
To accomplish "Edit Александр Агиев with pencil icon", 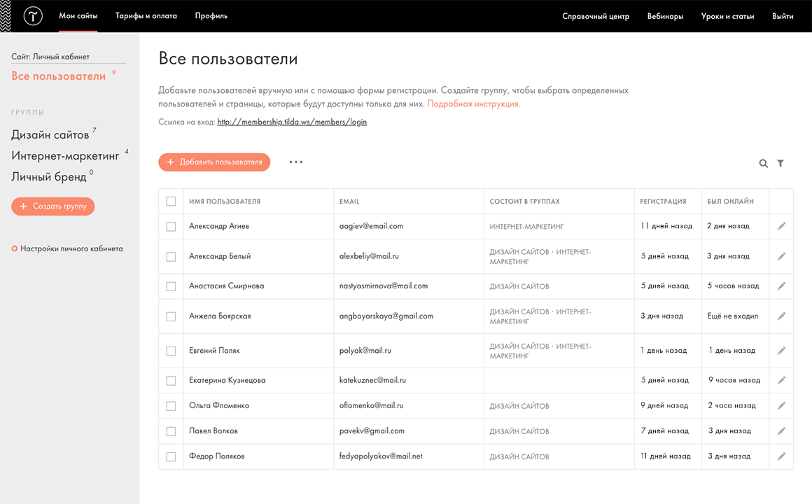I will pyautogui.click(x=781, y=226).
